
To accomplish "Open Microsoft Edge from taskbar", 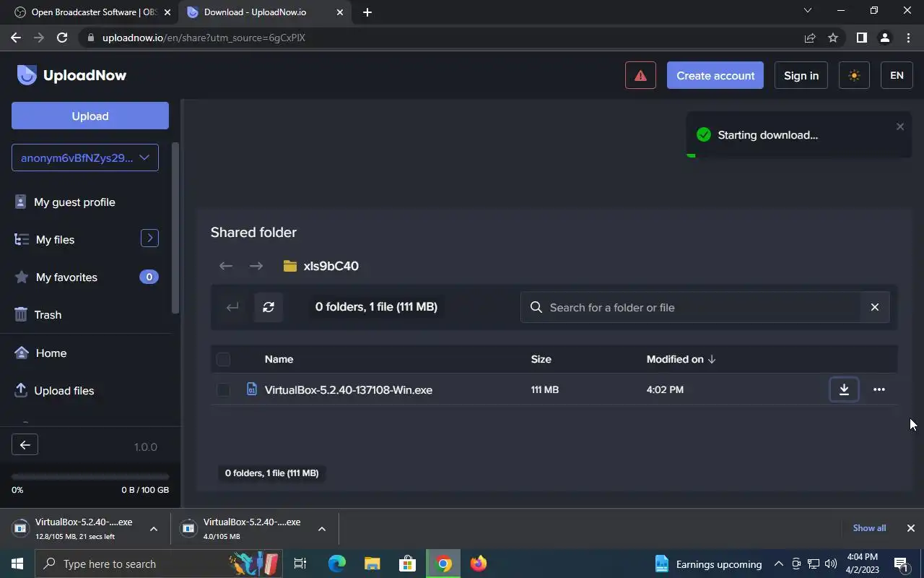I will click(337, 564).
